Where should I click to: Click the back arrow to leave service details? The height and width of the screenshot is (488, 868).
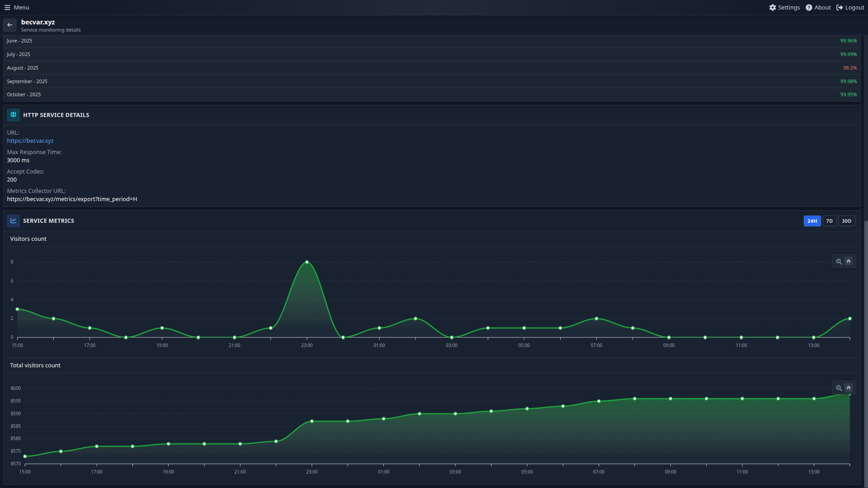9,25
